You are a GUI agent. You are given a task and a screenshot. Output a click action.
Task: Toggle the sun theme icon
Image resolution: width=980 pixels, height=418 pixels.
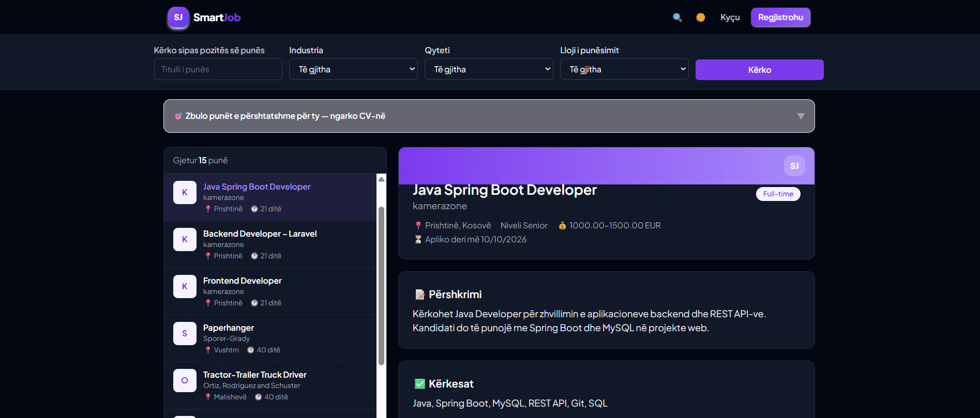pyautogui.click(x=700, y=18)
